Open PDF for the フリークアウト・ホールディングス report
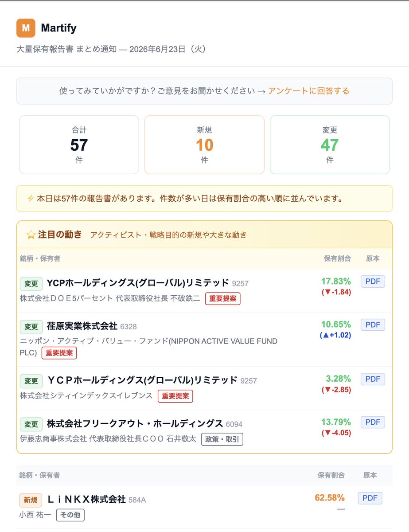The height and width of the screenshot is (532, 409). pos(373,422)
